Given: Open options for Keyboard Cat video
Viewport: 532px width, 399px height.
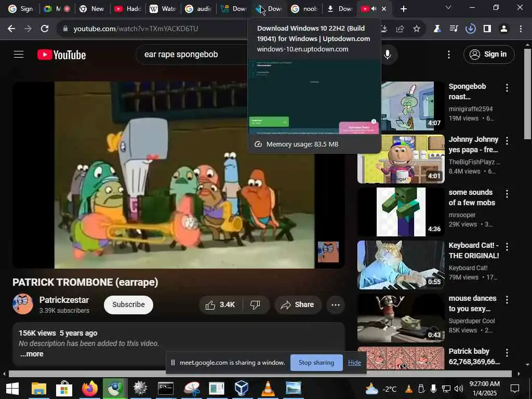Looking at the screenshot, I should coord(507,247).
